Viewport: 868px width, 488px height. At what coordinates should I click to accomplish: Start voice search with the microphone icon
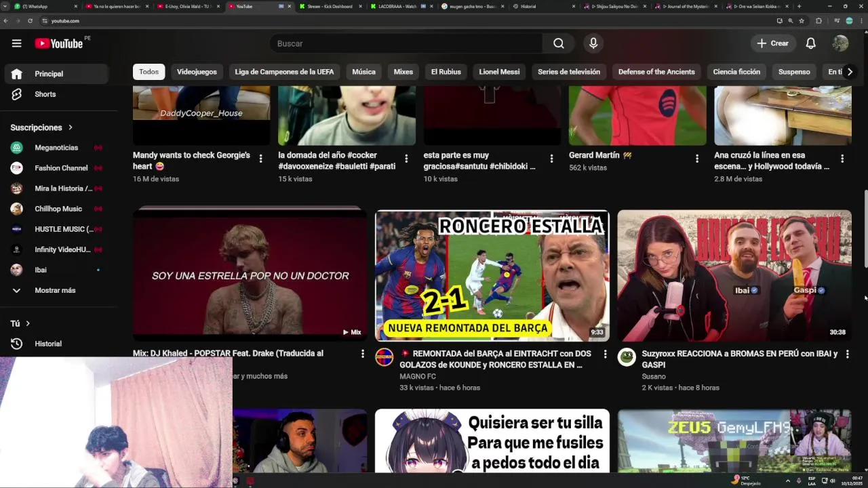(x=593, y=43)
